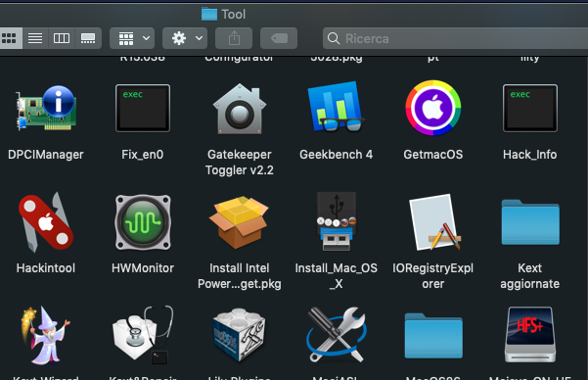Click the Gatekeeper Toggler v2.2 label
Image resolution: width=588 pixels, height=380 pixels.
point(240,163)
